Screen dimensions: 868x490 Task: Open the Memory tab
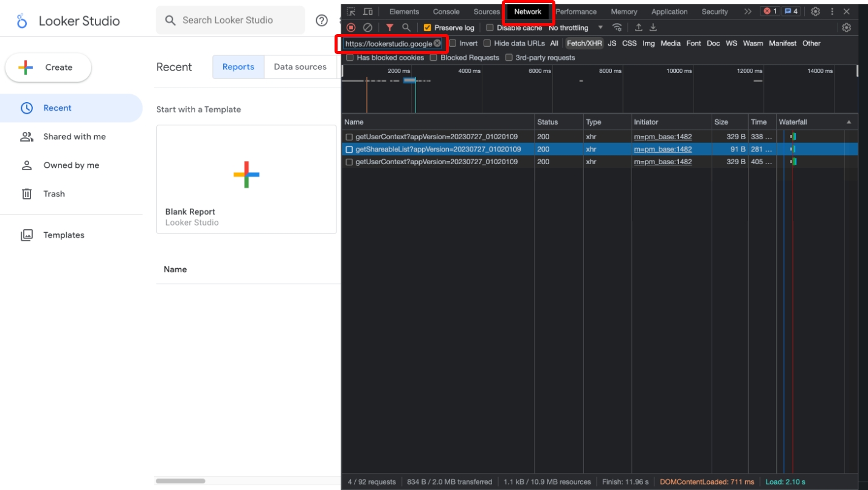tap(624, 12)
